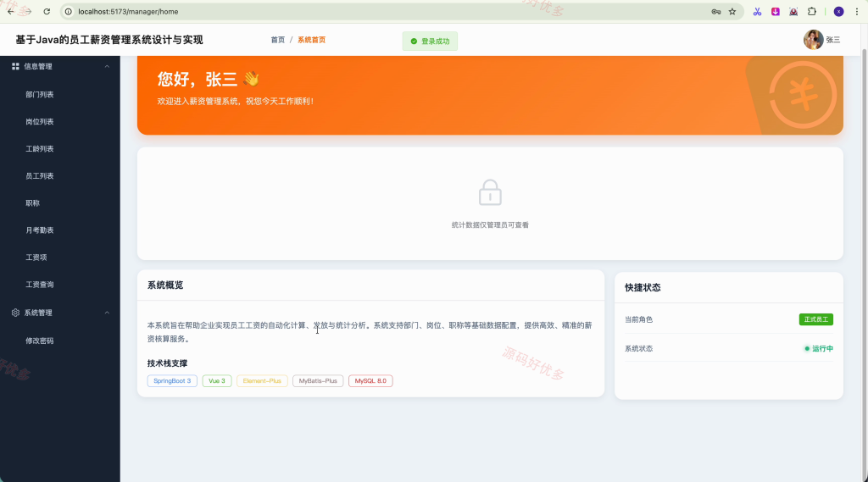Click the 信息管理 grid icon

[x=15, y=66]
